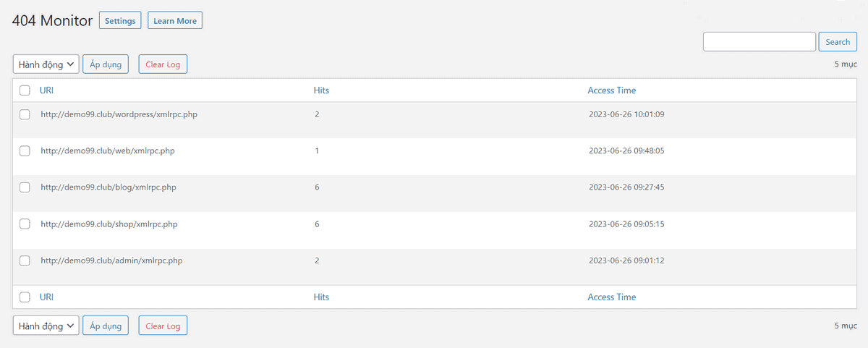The width and height of the screenshot is (868, 348).
Task: Check the blog/xmlrpc.php row checkbox
Action: pos(25,187)
